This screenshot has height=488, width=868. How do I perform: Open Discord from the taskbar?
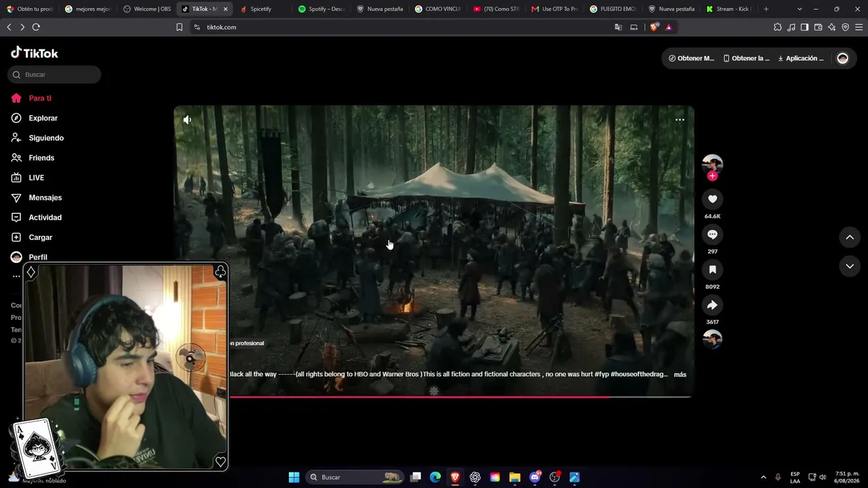click(x=535, y=477)
